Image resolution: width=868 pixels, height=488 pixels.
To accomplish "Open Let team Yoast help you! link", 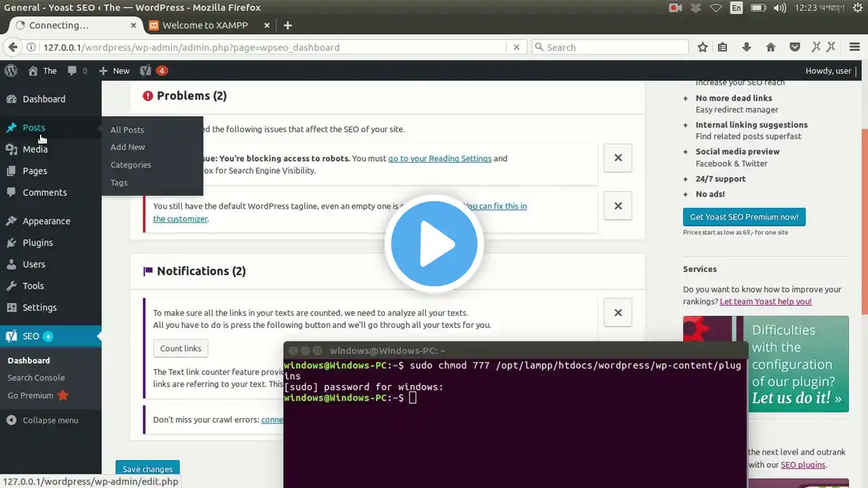I will 766,301.
